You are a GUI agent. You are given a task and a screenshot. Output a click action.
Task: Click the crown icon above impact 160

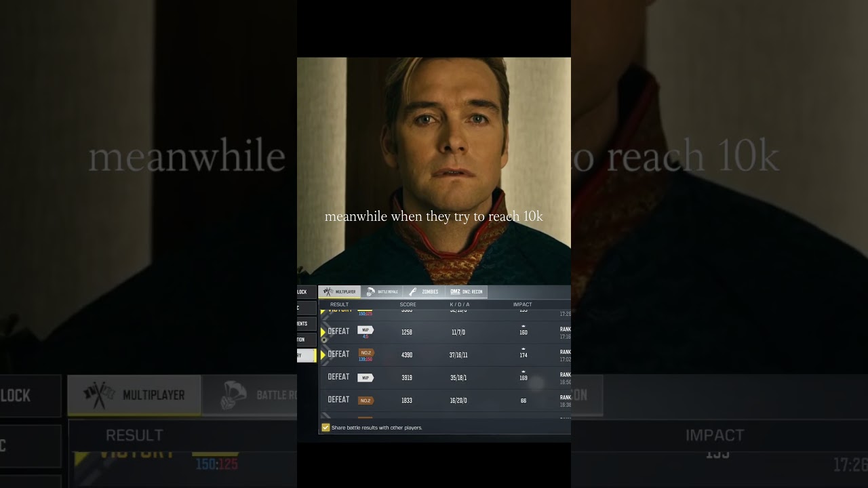pos(524,326)
